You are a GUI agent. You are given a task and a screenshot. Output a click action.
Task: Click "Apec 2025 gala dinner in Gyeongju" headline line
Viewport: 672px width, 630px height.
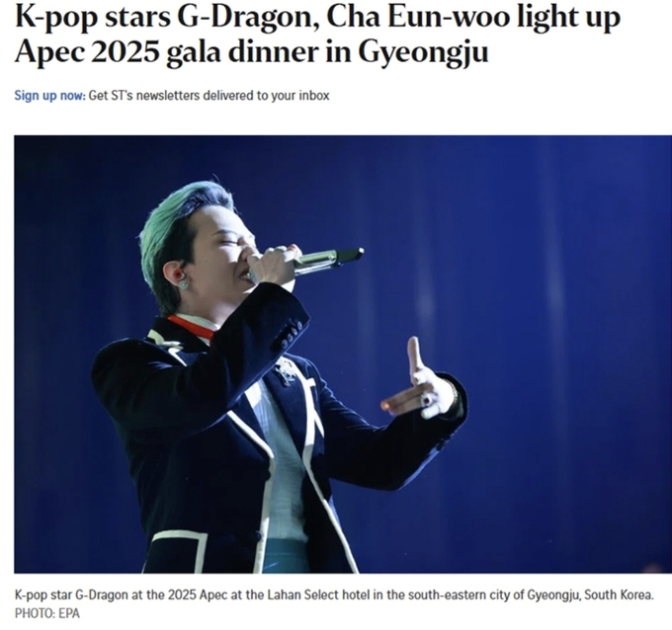click(x=252, y=54)
